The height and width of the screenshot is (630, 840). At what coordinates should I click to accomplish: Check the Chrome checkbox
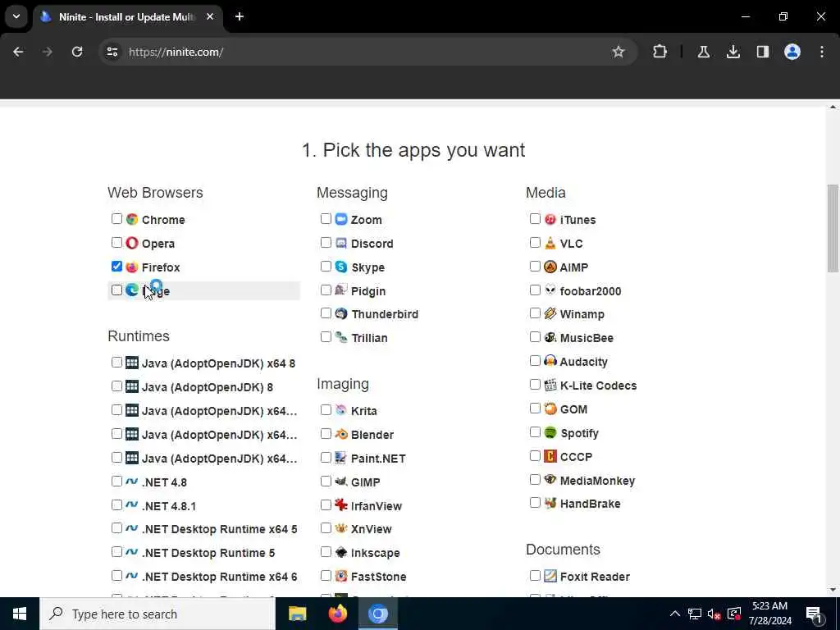(x=116, y=218)
